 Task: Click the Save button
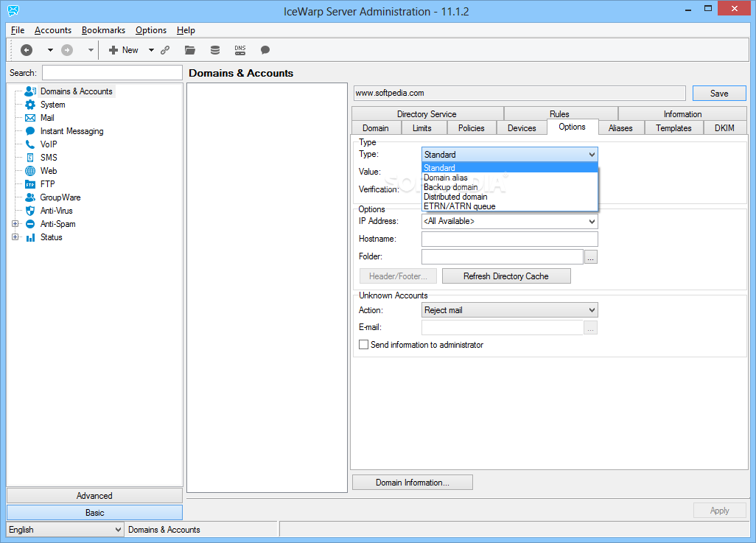(719, 94)
